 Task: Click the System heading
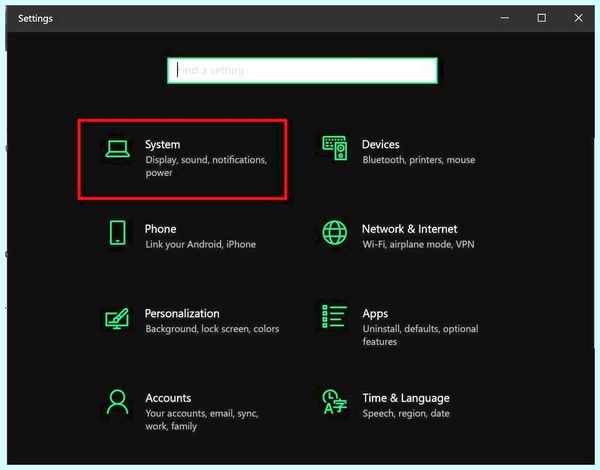162,145
